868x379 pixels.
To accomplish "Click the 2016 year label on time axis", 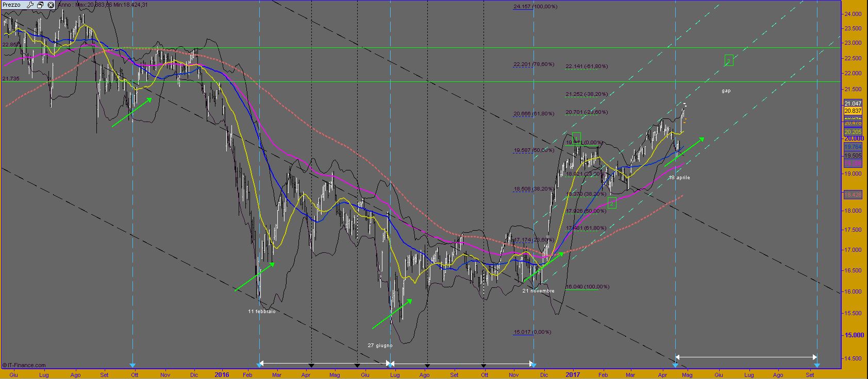I will click(x=221, y=374).
